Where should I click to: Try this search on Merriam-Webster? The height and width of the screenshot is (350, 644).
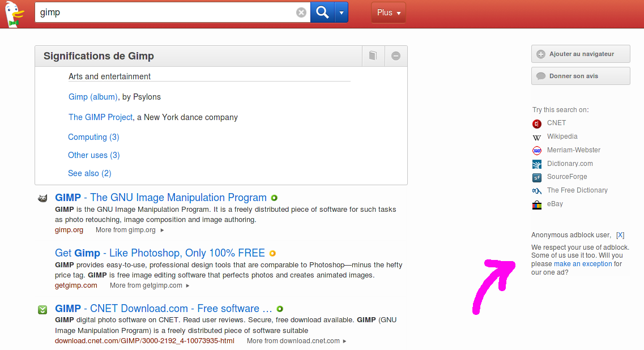[x=573, y=150]
